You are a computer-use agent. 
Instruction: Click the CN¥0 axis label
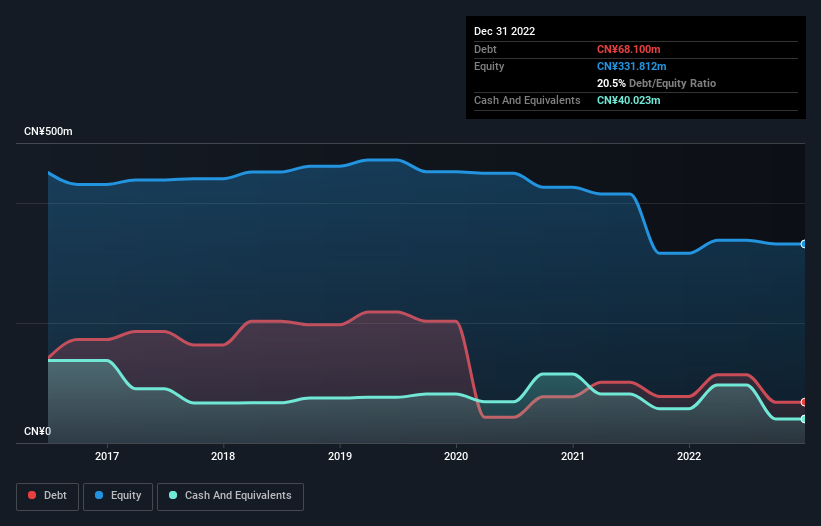tap(38, 431)
